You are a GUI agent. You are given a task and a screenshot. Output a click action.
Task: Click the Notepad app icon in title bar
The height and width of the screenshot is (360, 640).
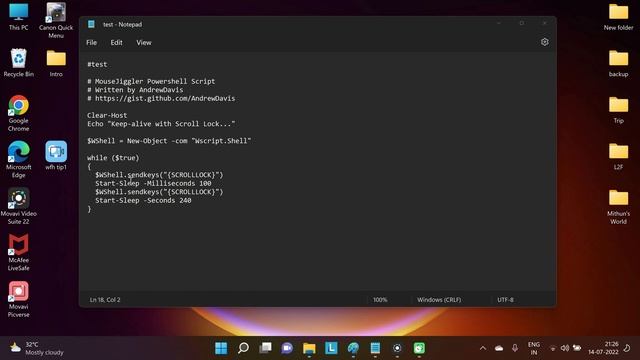(91, 24)
